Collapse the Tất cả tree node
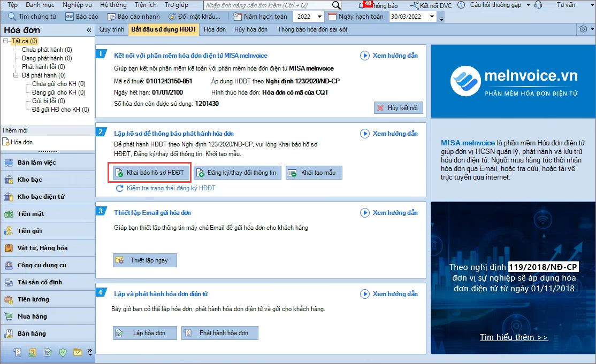596x364 pixels. tap(6, 41)
